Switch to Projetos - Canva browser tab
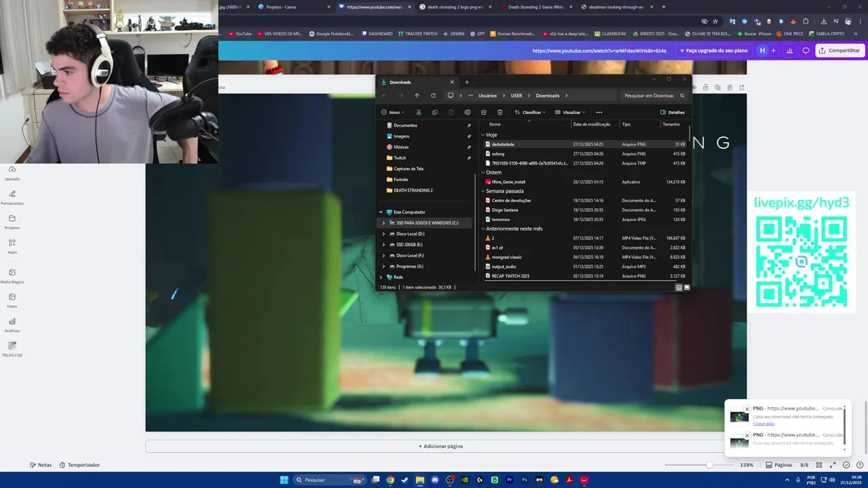Image resolution: width=868 pixels, height=488 pixels. coord(292,7)
